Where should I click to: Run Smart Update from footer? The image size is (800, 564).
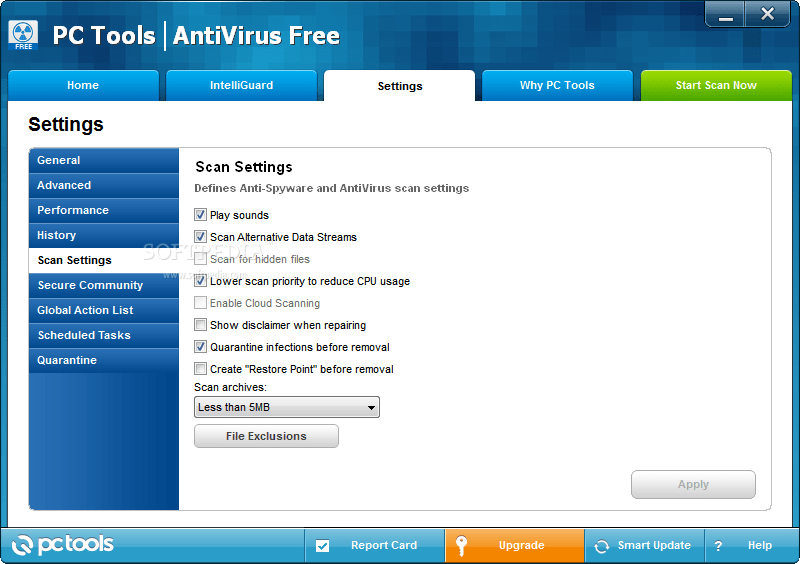coord(644,546)
